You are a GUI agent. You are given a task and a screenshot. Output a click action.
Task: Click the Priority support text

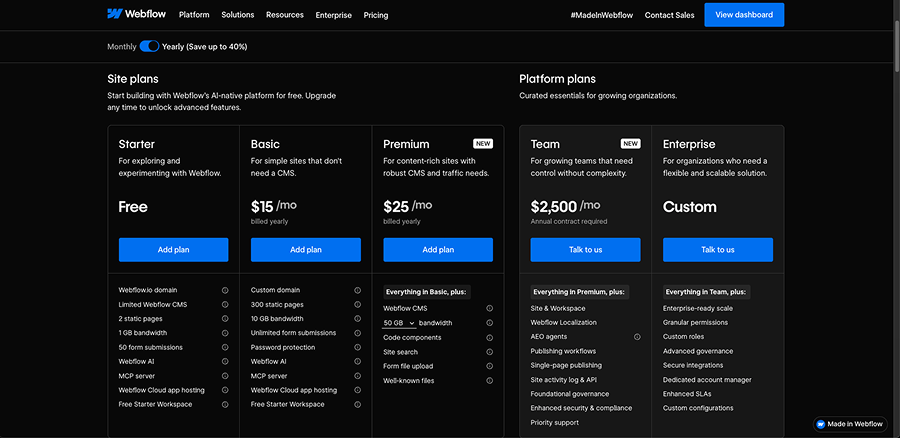tap(554, 423)
